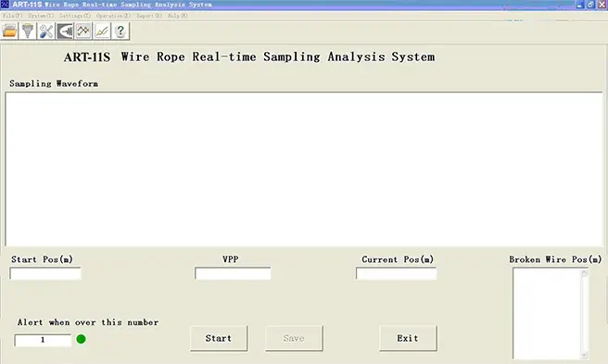Click inside the Sampling Waveform display area
The image size is (608, 364).
[x=304, y=169]
